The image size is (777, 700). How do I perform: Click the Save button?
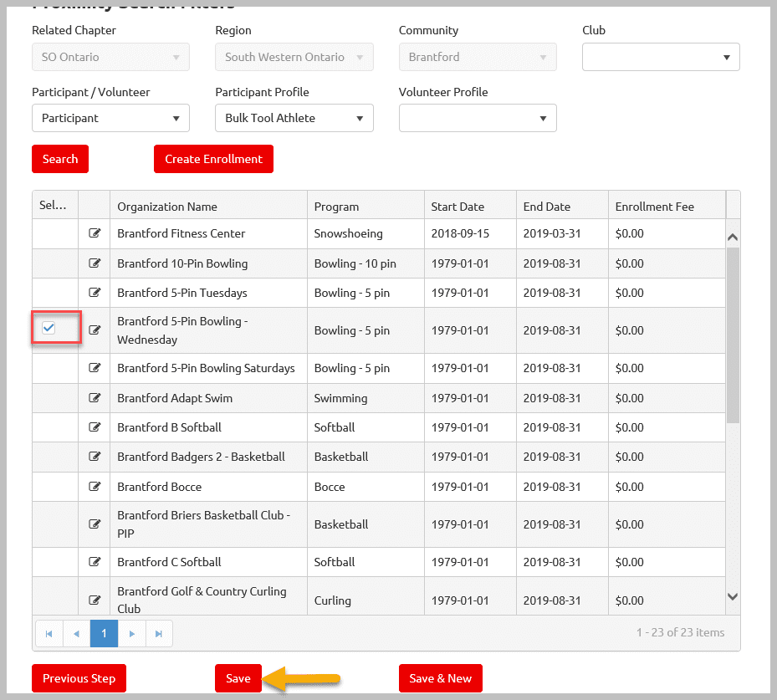(238, 678)
